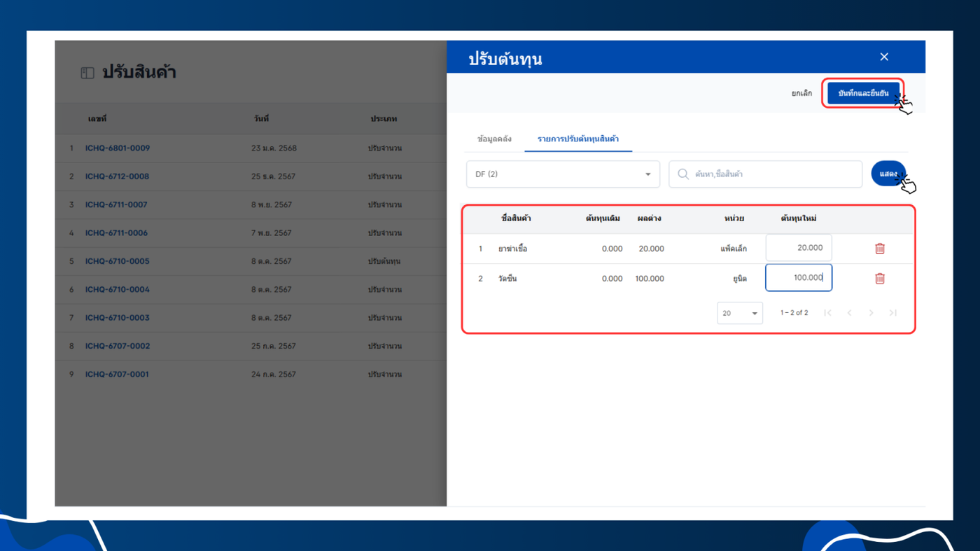Click the ปรับสินค้า page title

pos(139,72)
